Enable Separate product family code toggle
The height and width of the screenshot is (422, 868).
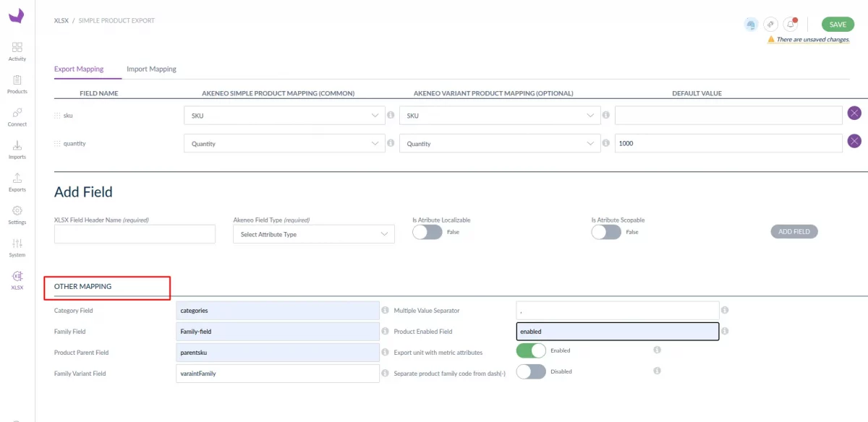pos(531,371)
